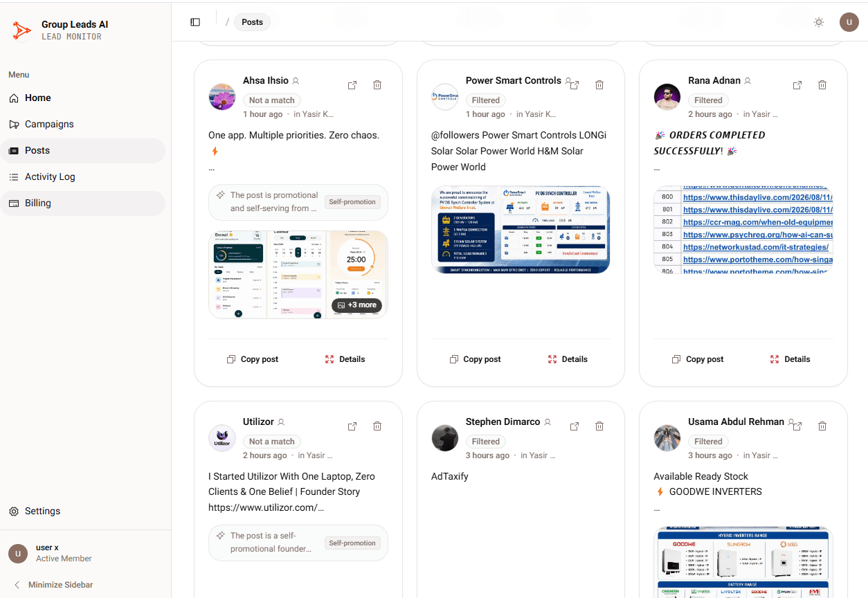Image resolution: width=868 pixels, height=598 pixels.
Task: Click Filtered badge on Stephen Dimarco card
Action: click(x=486, y=442)
